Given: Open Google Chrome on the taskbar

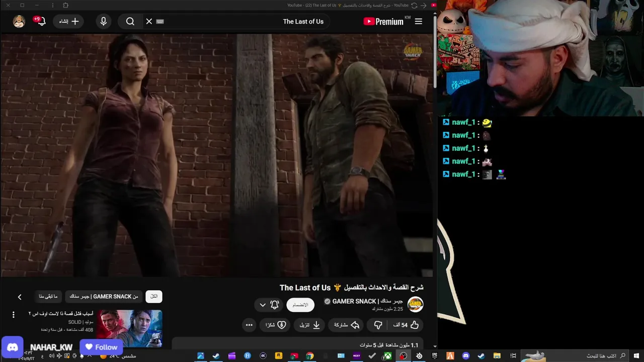Looking at the screenshot, I should tap(309, 356).
